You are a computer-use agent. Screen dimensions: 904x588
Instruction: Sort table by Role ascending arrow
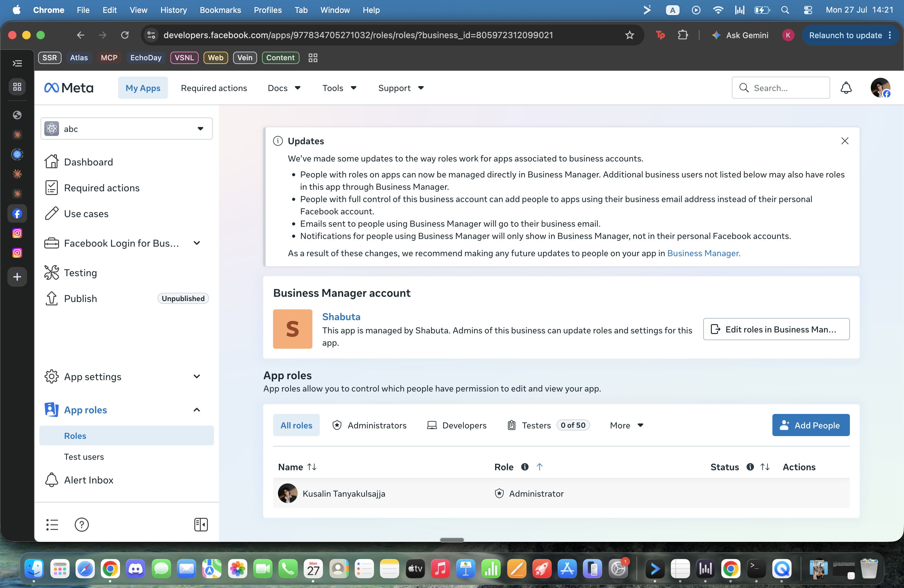click(539, 467)
